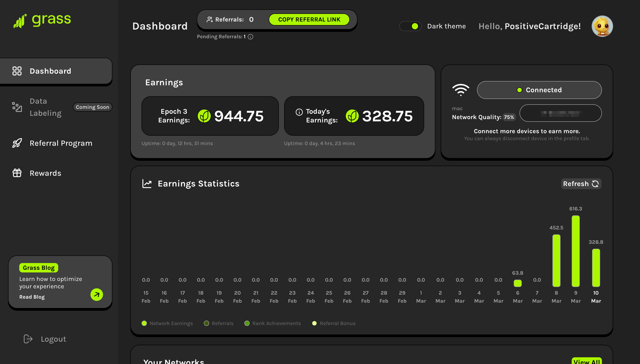Screen dimensions: 640x364
Task: Click the Grass logo icon
Action: pyautogui.click(x=20, y=21)
